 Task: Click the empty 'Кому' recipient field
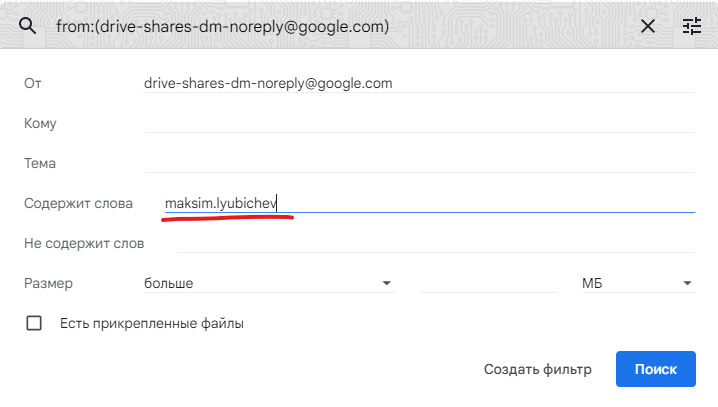[419, 123]
